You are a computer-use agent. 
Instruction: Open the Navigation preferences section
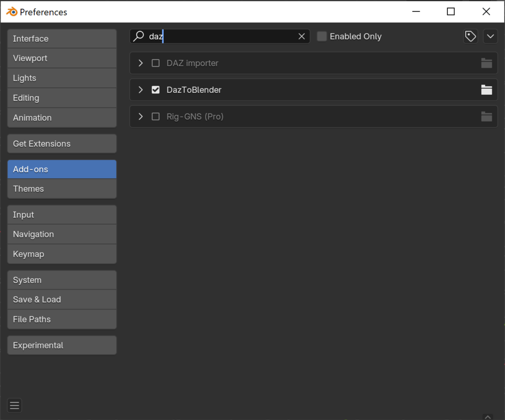coord(62,234)
